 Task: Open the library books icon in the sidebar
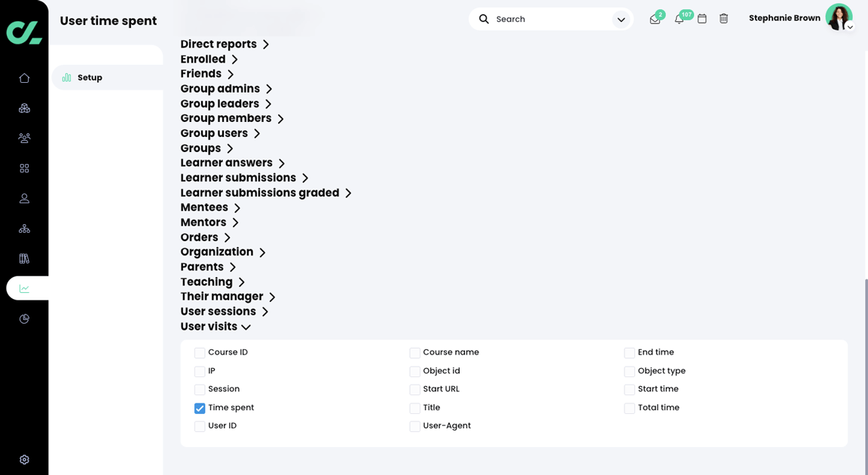[24, 258]
